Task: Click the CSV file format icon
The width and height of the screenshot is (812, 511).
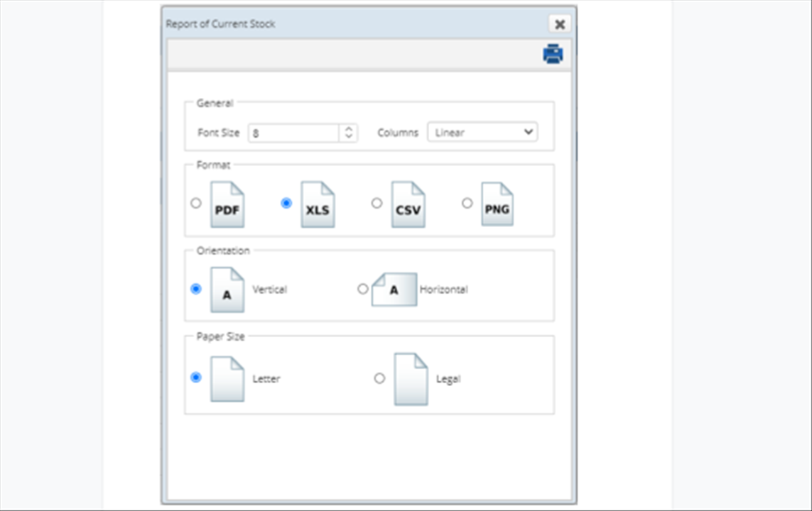Action: [x=408, y=205]
